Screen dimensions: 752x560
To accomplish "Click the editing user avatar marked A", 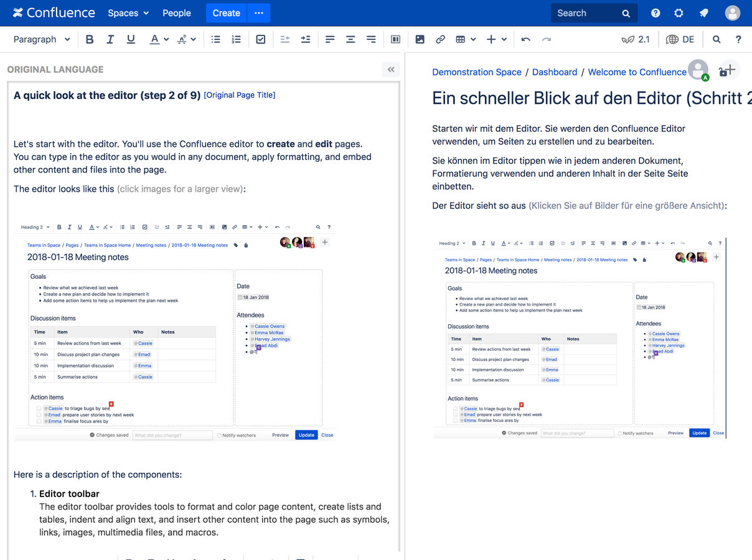I will (698, 70).
